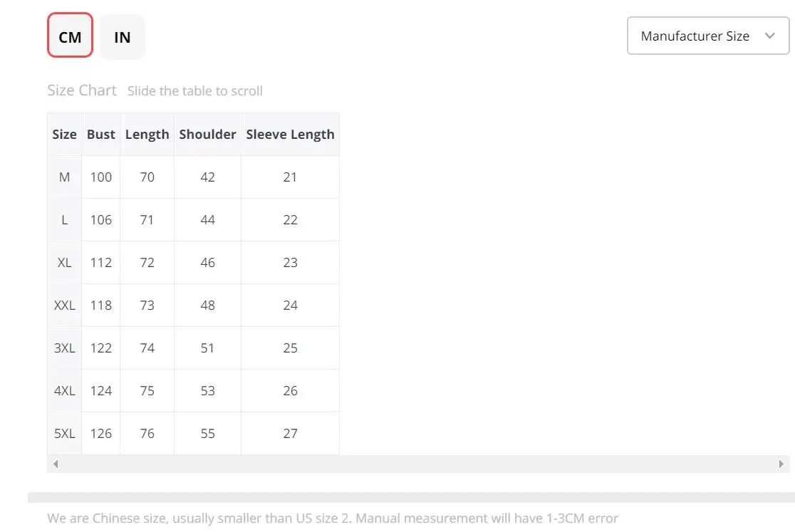The width and height of the screenshot is (795, 532).
Task: Click the Manufacturer Size dropdown chevron
Action: coord(769,36)
